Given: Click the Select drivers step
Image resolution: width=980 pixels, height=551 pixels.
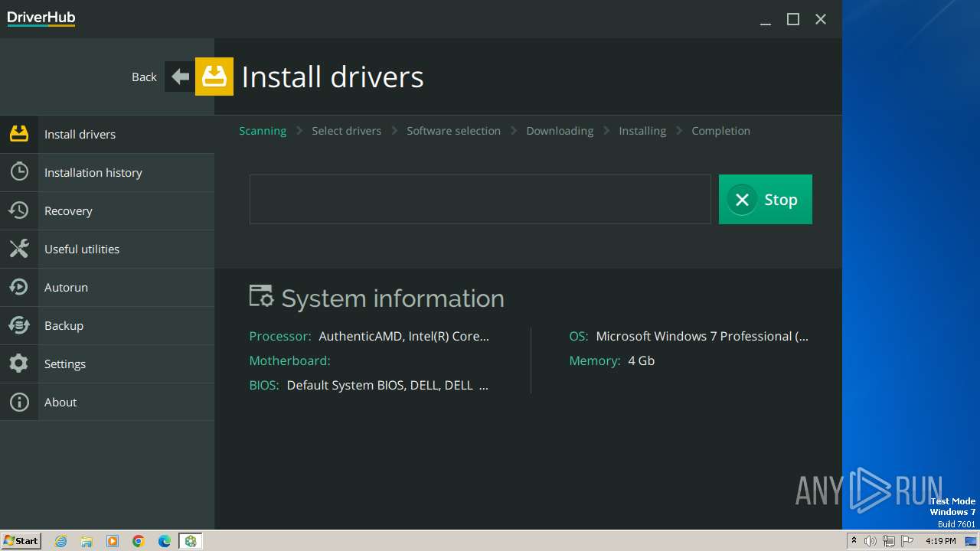Looking at the screenshot, I should coord(346,131).
